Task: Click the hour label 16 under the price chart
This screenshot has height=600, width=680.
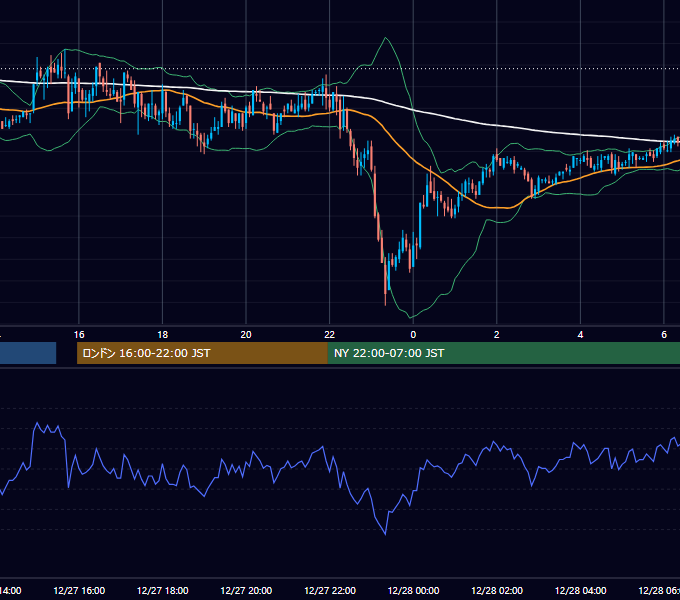Action: [x=79, y=335]
